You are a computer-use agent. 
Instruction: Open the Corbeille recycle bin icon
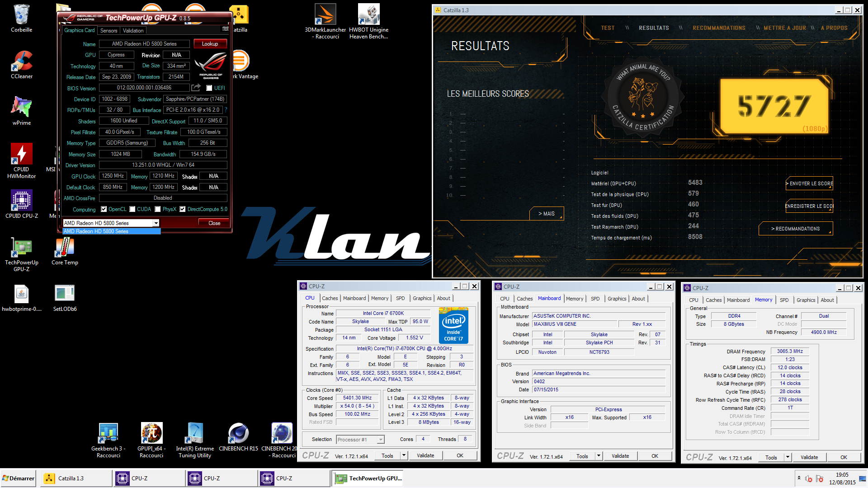click(21, 19)
